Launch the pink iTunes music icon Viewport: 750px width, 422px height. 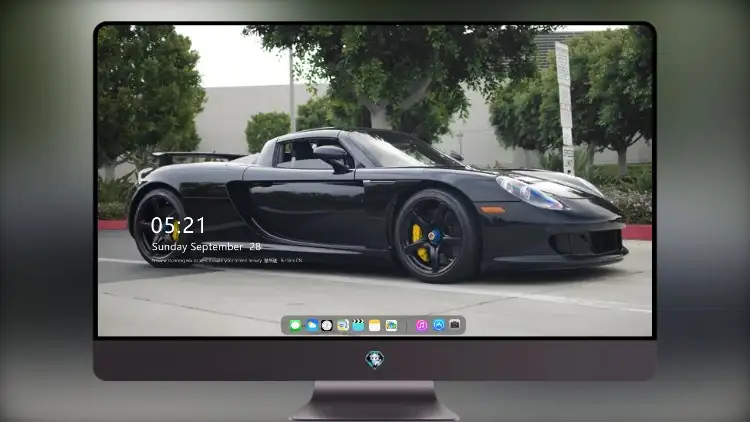(x=421, y=325)
